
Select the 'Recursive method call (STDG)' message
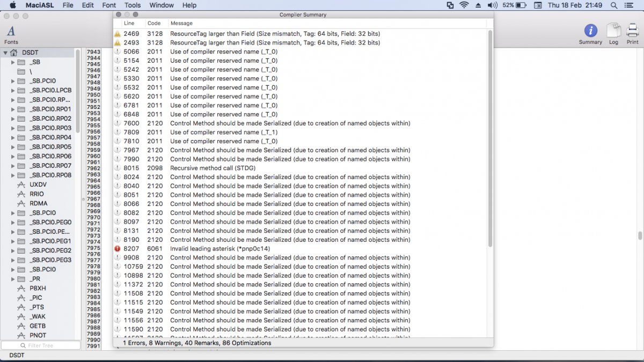[x=213, y=168]
